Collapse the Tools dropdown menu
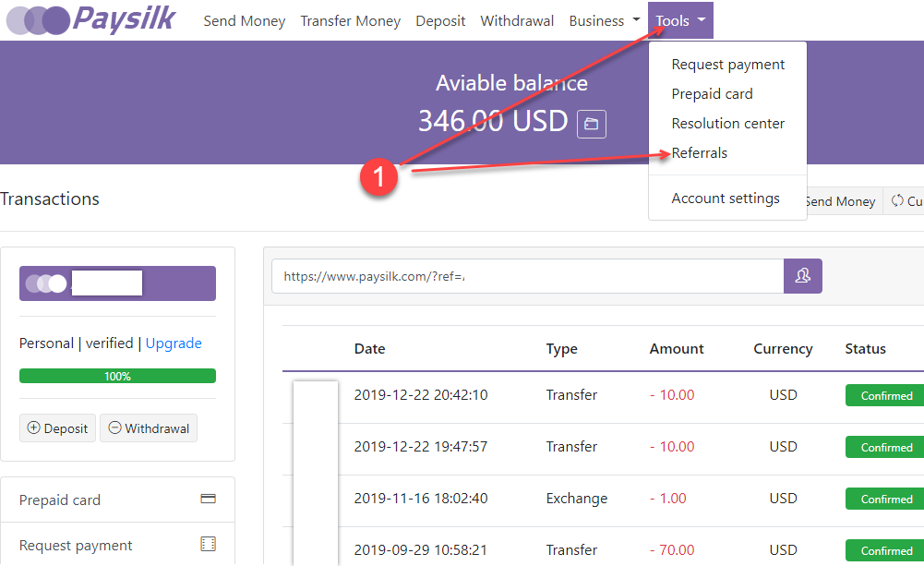Screen dimensions: 924x566 680,20
